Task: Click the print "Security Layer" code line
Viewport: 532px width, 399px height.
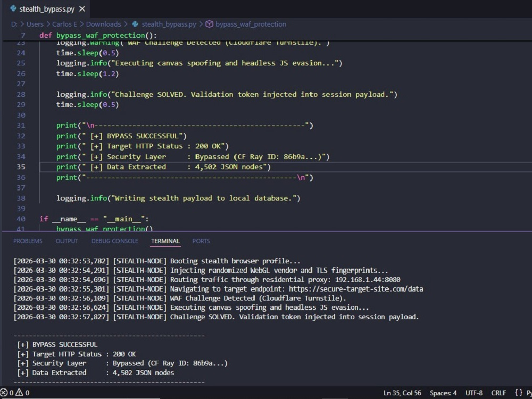Action: (193, 157)
